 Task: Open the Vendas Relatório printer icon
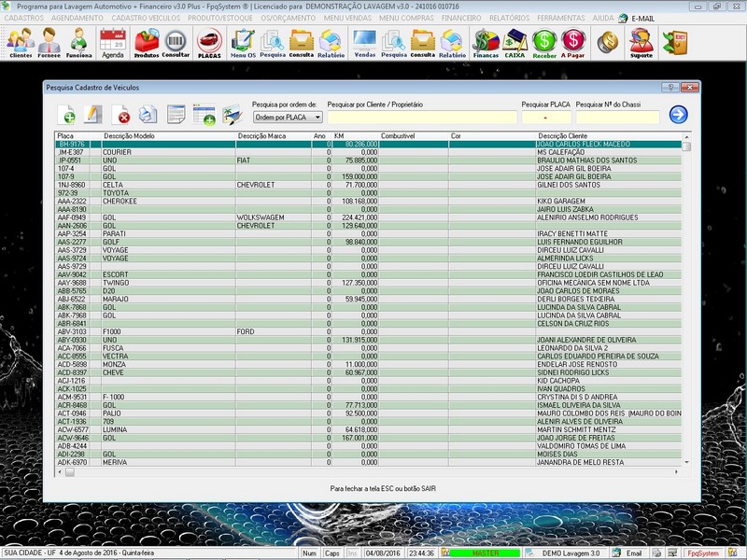point(452,43)
